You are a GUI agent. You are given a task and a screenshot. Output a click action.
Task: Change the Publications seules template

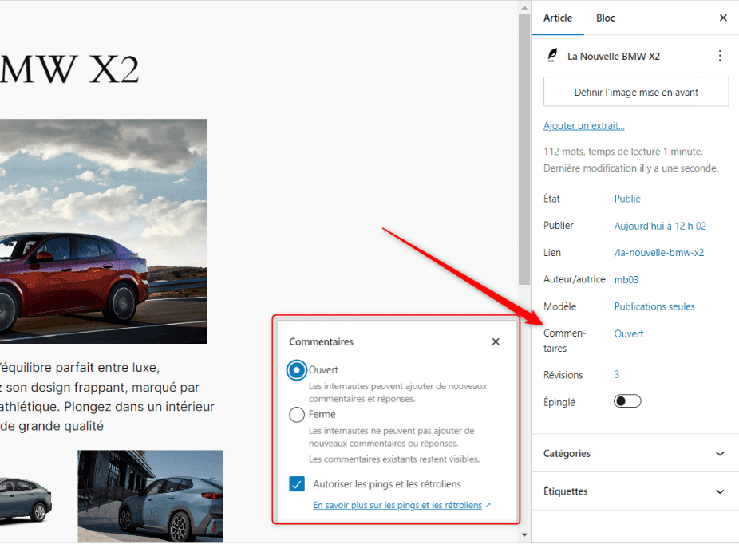(654, 306)
